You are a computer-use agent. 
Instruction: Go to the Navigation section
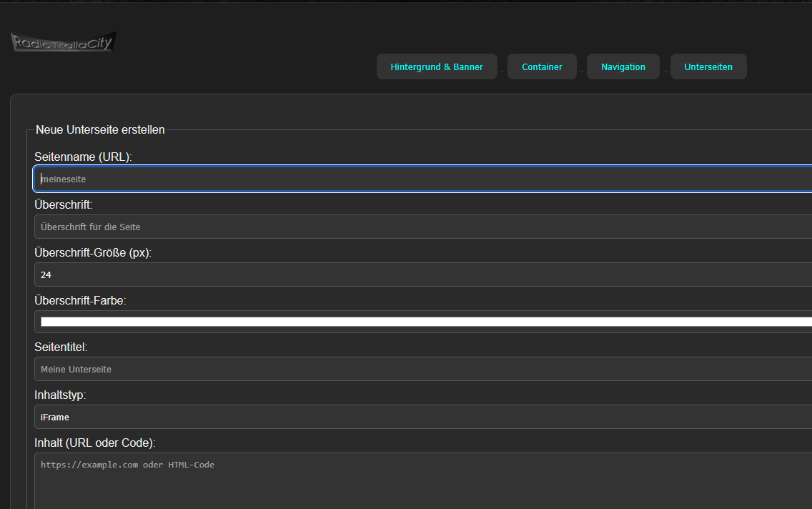(x=623, y=66)
